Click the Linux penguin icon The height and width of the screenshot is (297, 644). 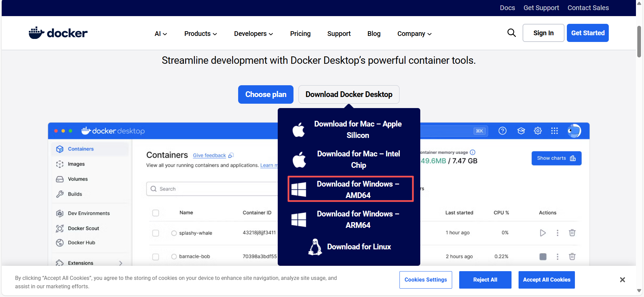(x=315, y=247)
